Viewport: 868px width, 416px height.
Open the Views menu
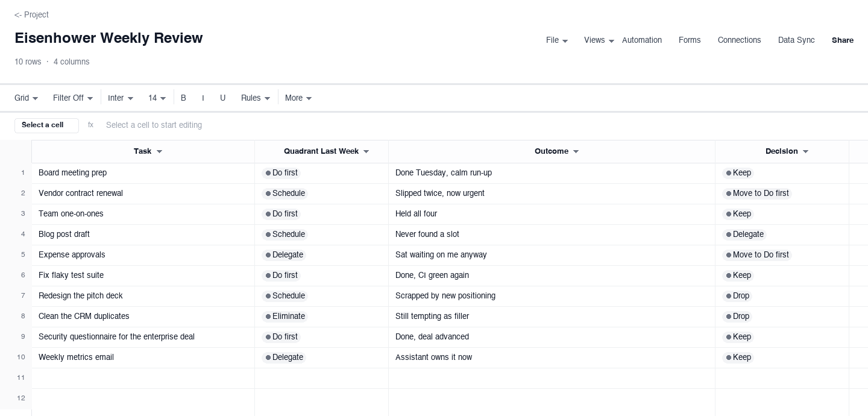[x=599, y=40]
